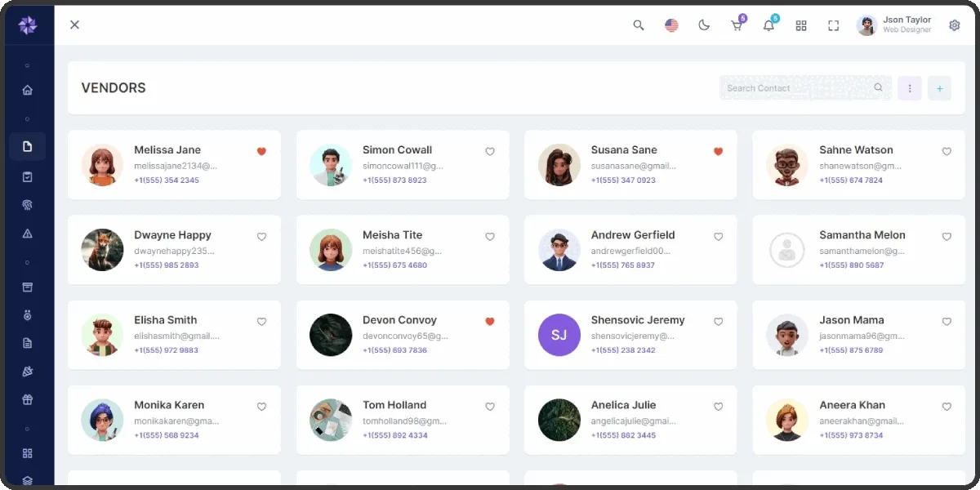
Task: Favorite Tom Holland with heart
Action: click(490, 407)
